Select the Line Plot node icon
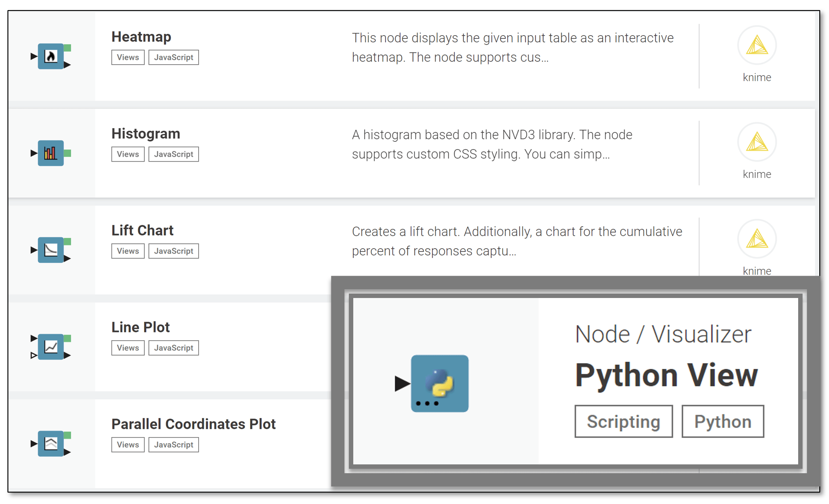829x504 pixels. [51, 347]
